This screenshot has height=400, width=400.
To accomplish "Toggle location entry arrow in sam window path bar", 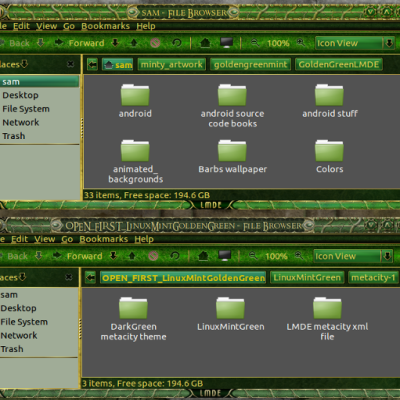I will point(92,64).
